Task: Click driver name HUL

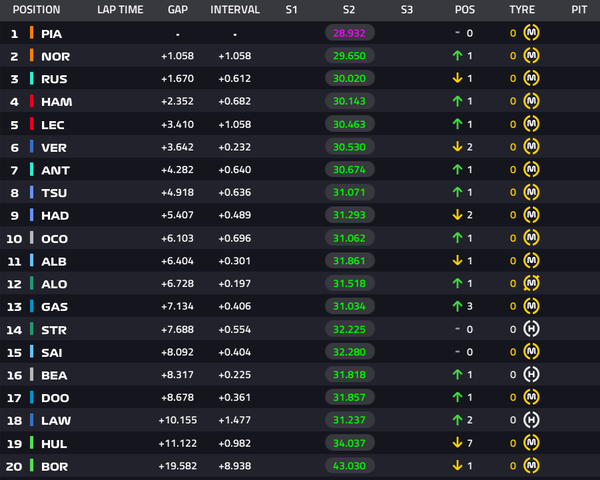Action: coord(54,444)
